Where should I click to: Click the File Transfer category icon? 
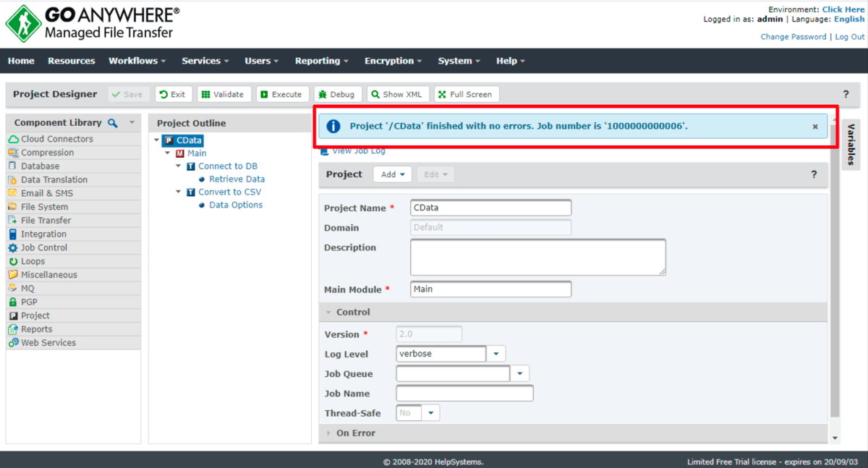click(13, 221)
